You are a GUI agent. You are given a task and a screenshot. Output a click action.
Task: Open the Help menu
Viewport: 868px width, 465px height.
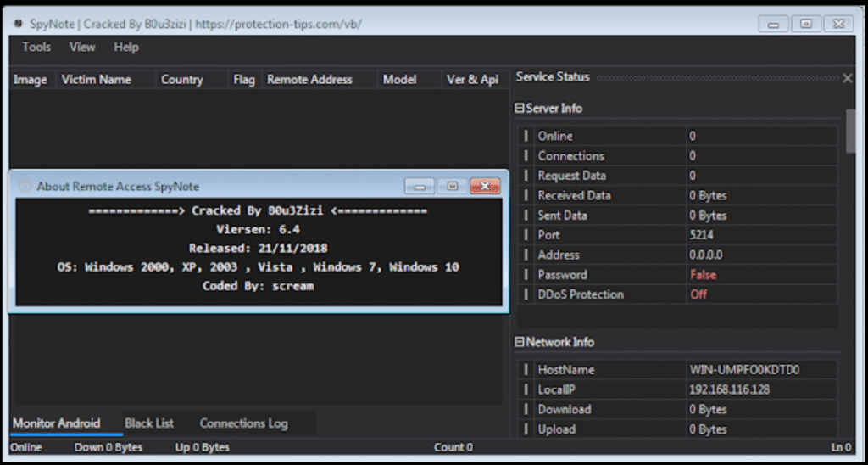coord(126,48)
